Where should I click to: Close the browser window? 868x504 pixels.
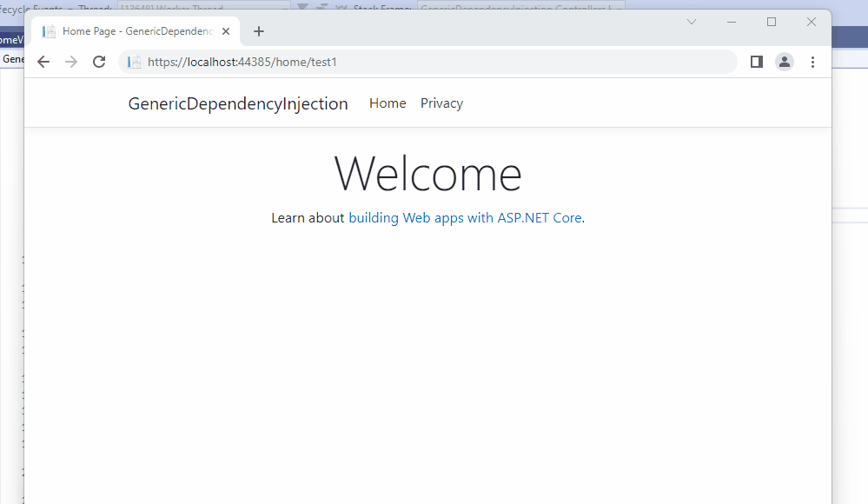[x=811, y=22]
